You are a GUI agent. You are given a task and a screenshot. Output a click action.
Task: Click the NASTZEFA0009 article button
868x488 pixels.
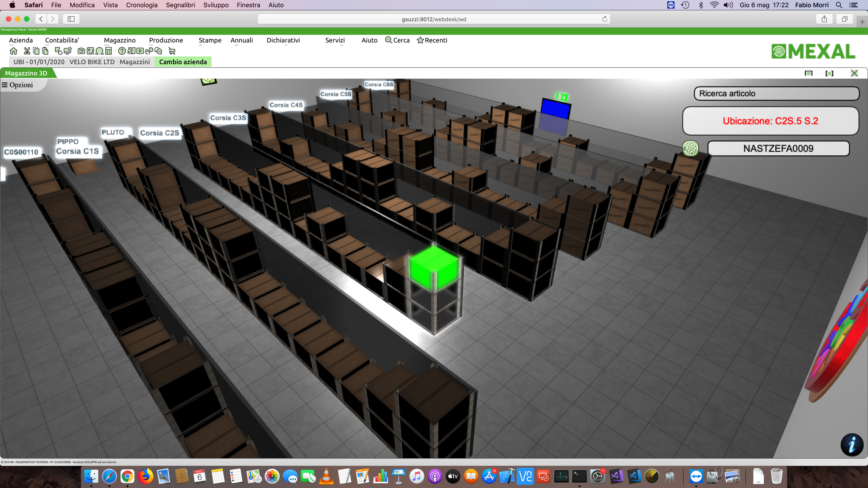[778, 148]
